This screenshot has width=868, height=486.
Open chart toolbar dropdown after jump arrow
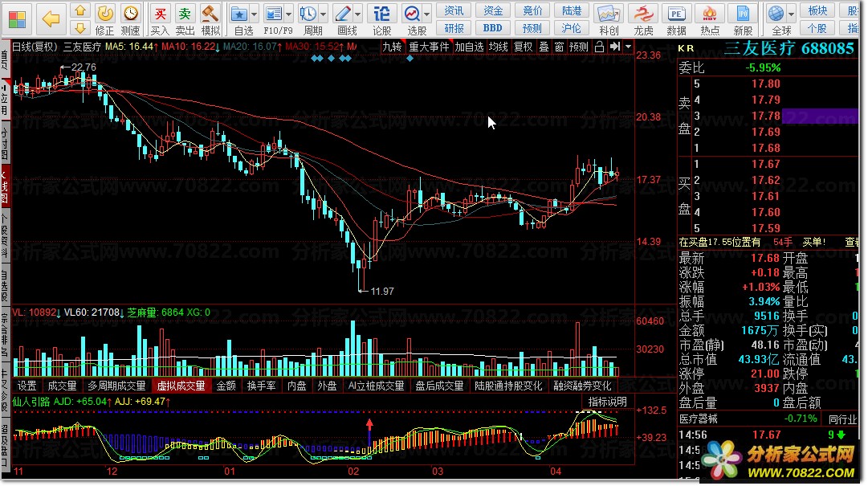coord(628,47)
